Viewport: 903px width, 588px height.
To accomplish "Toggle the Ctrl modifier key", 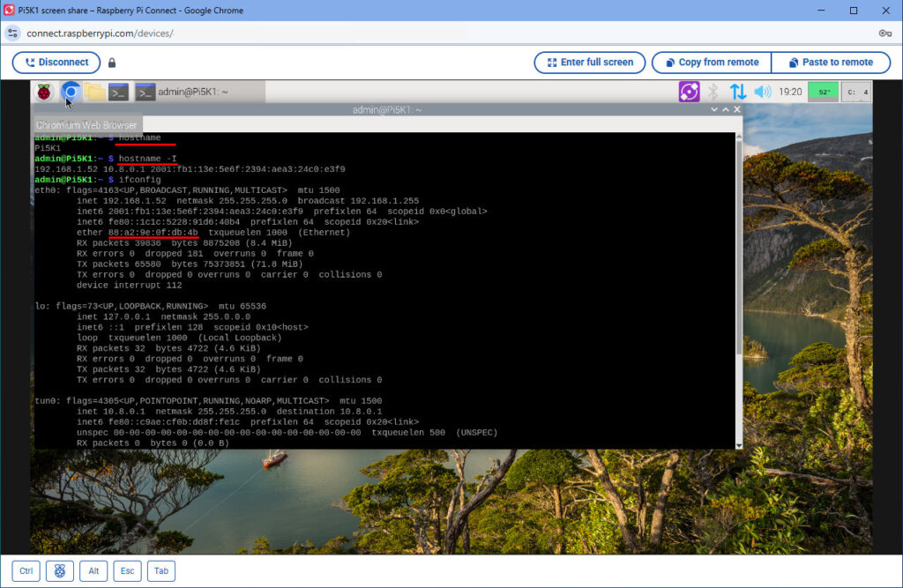I will click(x=26, y=570).
